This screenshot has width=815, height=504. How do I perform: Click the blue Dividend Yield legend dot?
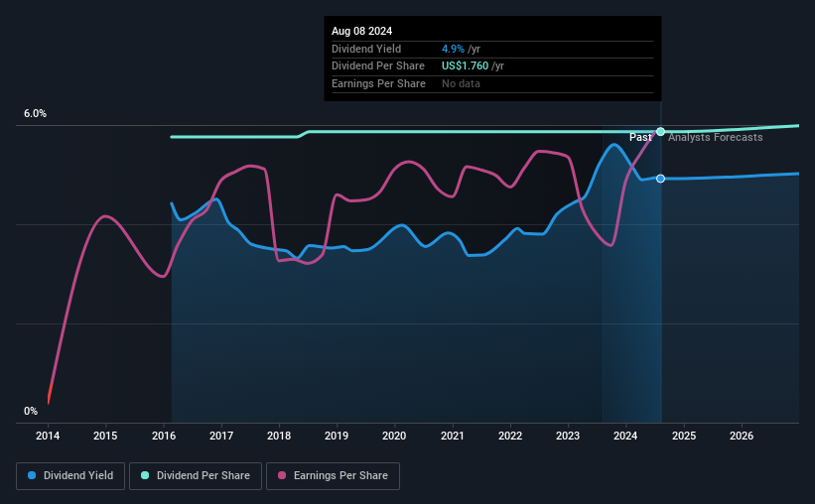click(x=32, y=475)
